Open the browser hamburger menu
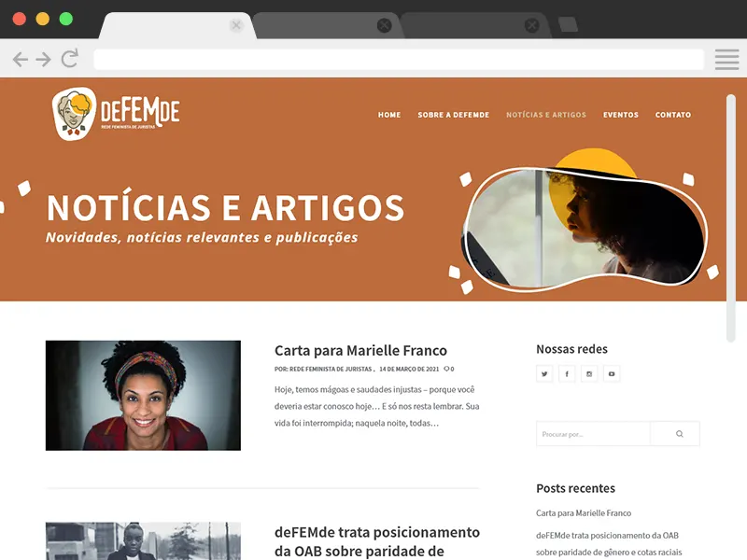Viewport: 747px width, 560px height. click(x=726, y=60)
